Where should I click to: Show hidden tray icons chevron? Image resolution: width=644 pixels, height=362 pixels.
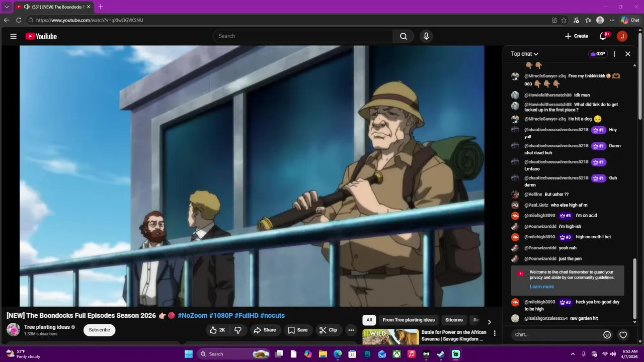tap(573, 354)
